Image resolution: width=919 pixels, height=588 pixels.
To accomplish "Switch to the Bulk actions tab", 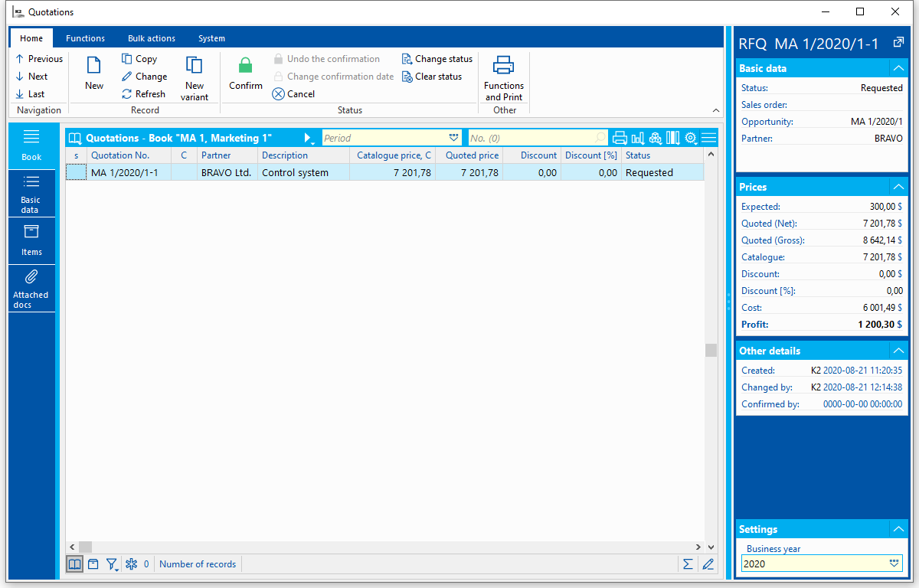I will click(152, 38).
